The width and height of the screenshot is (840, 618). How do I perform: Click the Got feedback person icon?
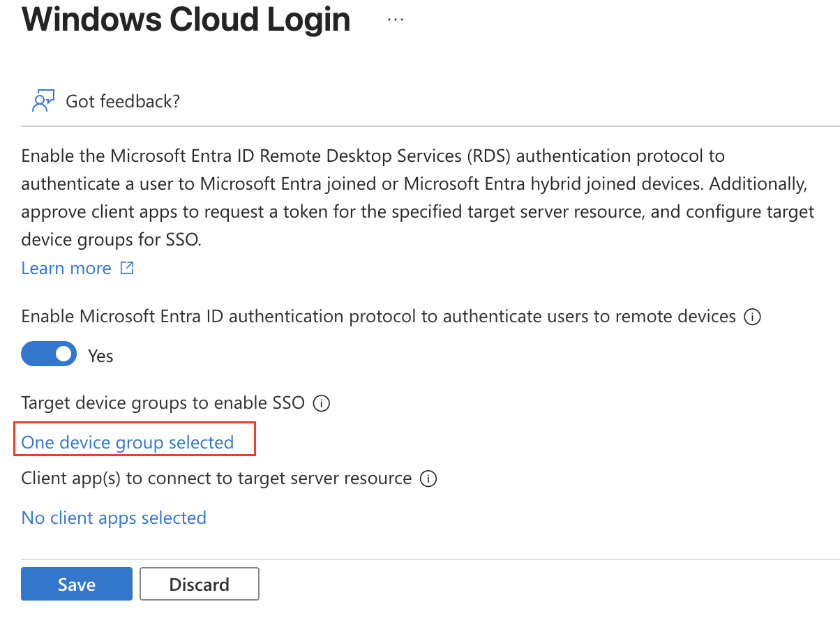coord(43,101)
